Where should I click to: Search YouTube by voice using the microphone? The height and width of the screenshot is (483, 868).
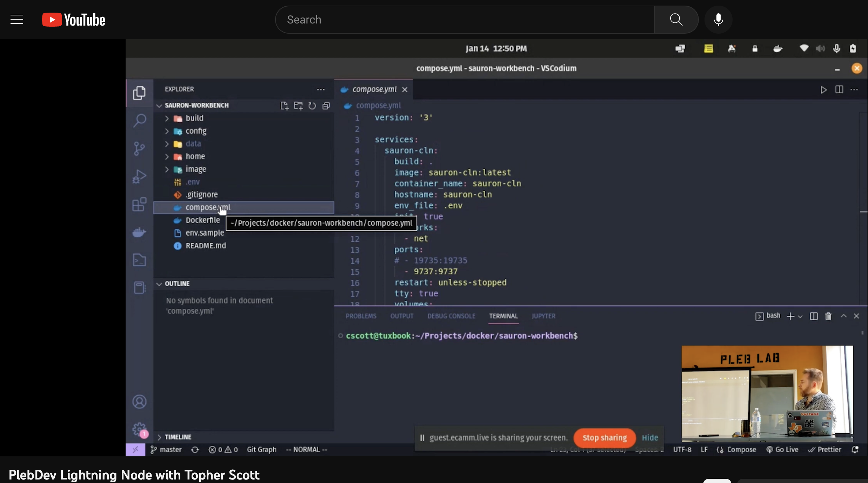coord(718,20)
